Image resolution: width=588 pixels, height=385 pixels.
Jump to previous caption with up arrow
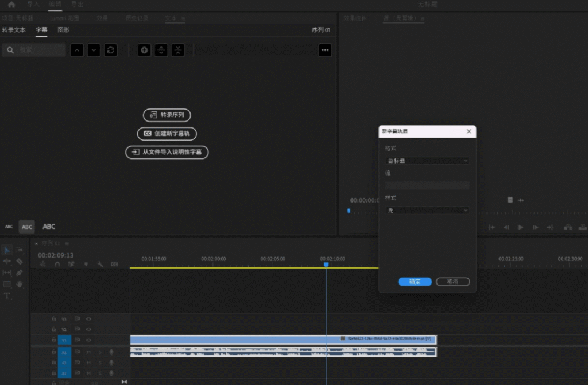click(x=77, y=50)
